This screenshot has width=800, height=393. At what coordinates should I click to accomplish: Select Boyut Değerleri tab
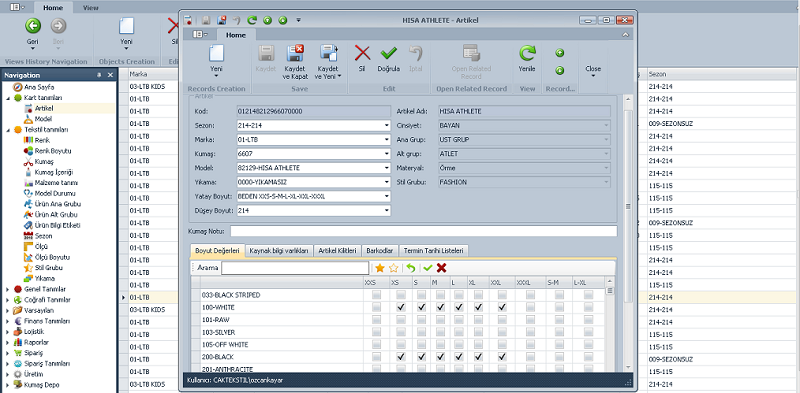[217, 251]
